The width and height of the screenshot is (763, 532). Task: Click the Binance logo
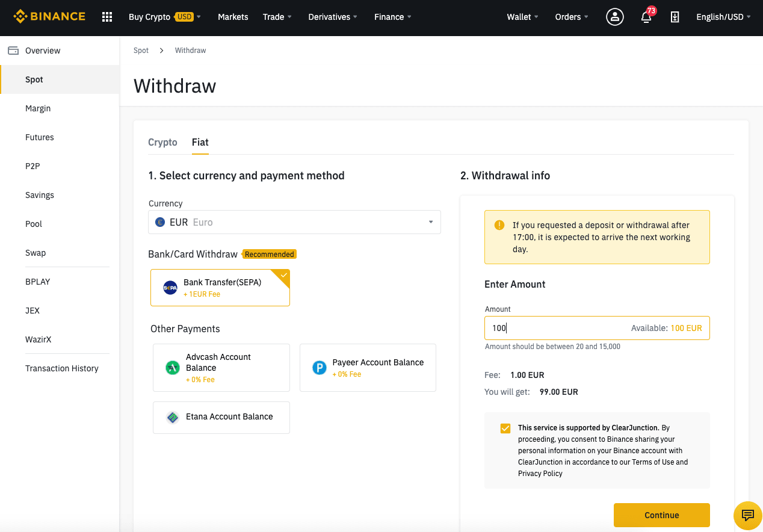(49, 17)
